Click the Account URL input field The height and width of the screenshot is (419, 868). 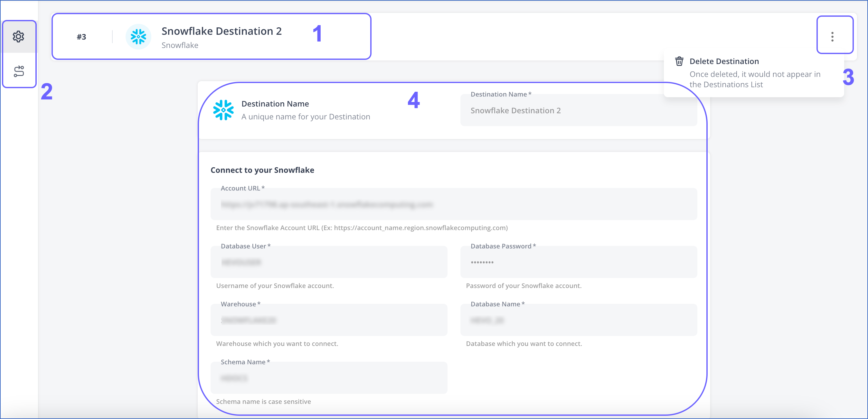pos(454,204)
